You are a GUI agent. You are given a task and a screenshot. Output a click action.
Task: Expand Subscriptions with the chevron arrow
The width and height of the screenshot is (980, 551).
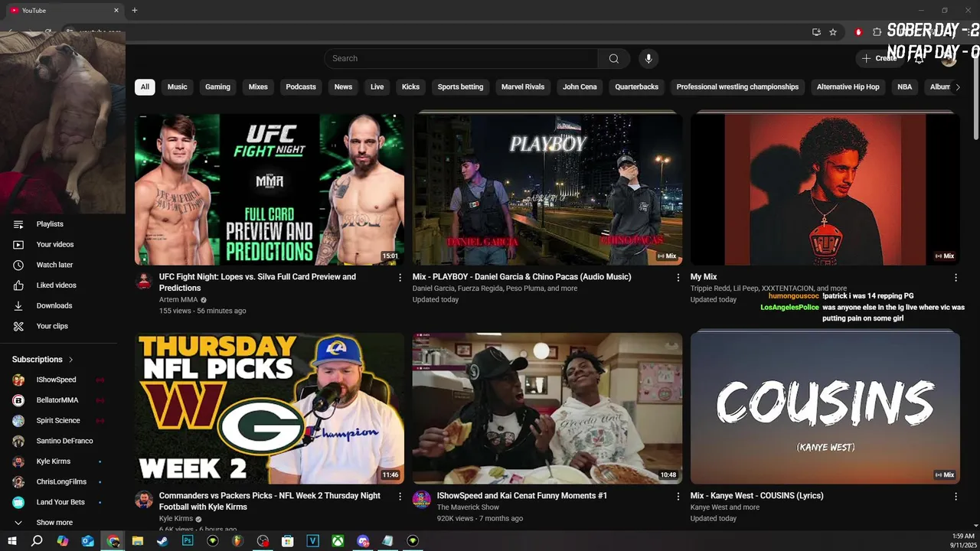[x=71, y=360]
